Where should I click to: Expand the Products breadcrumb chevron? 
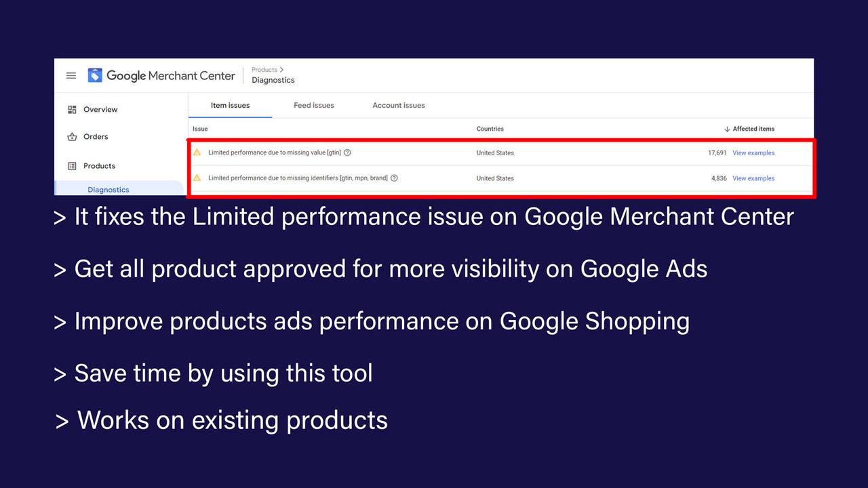tap(282, 69)
